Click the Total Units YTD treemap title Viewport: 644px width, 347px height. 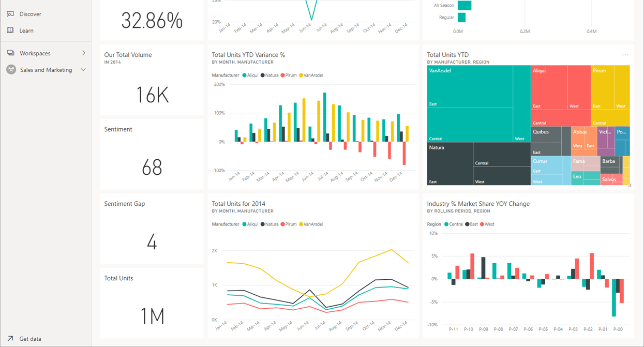click(447, 55)
